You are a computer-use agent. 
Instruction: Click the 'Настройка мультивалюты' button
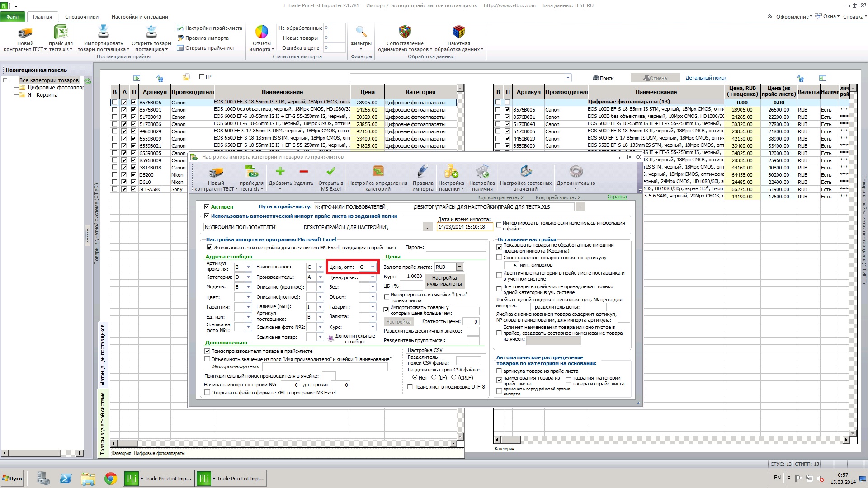pyautogui.click(x=444, y=281)
